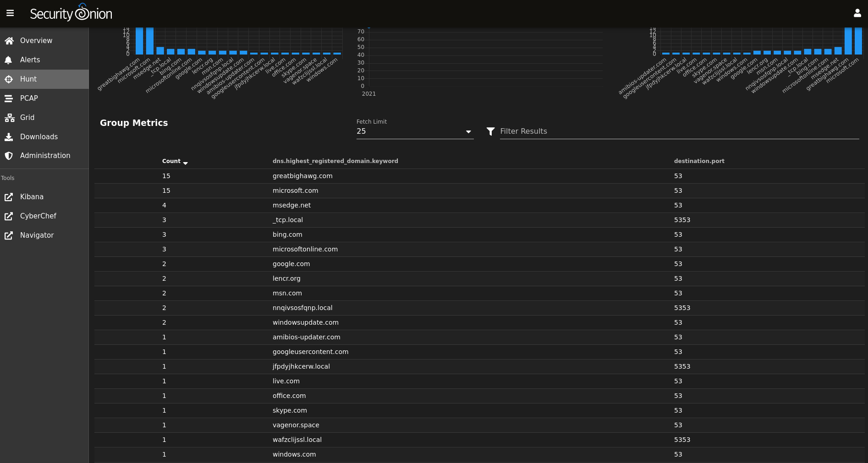
Task: Click the bing.com domain cell
Action: click(x=287, y=234)
